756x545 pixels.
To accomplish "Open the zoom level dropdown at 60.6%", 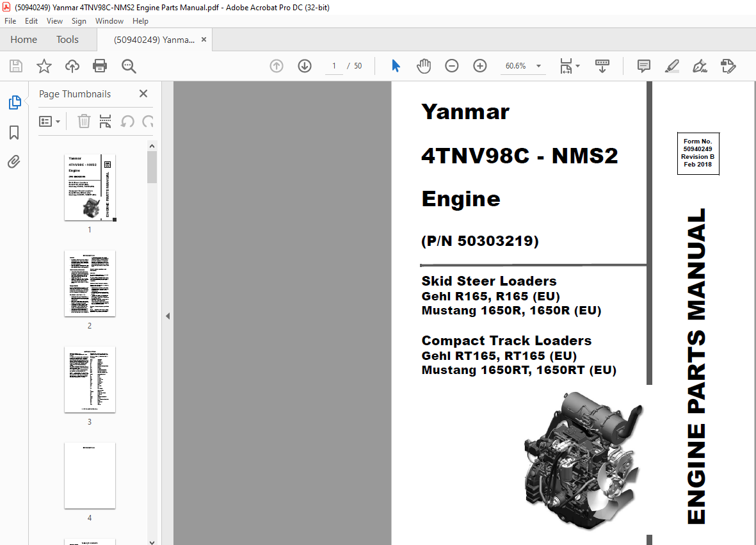I will tap(523, 66).
